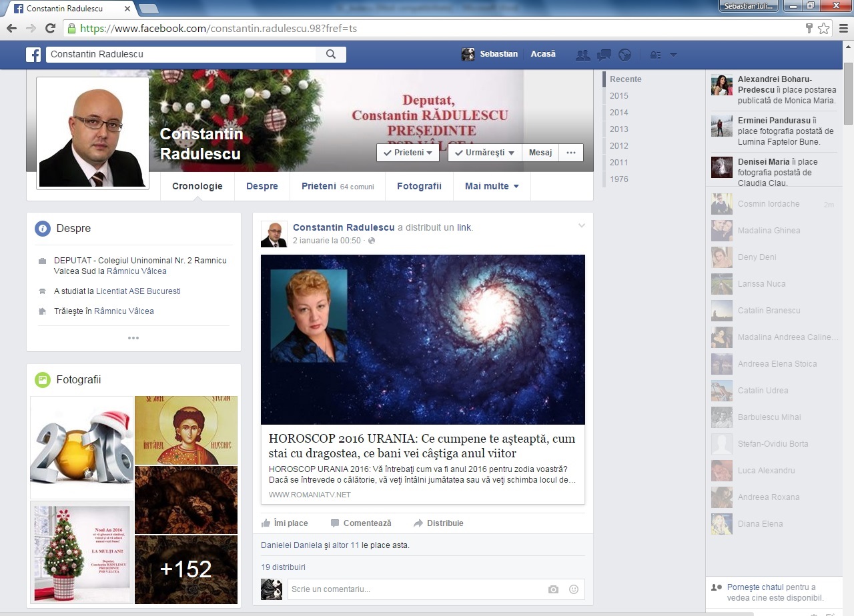Switch to the Cronologie tab
The image size is (854, 616).
[x=197, y=186]
